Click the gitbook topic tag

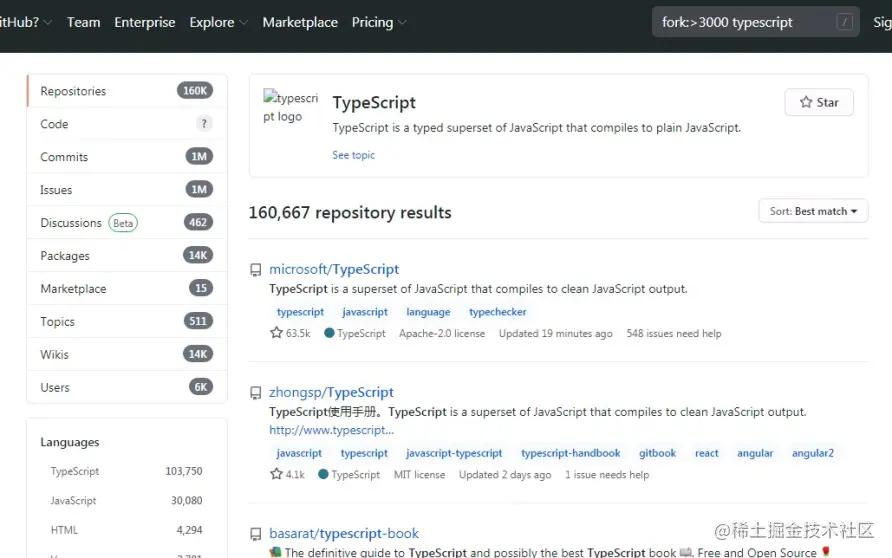(x=658, y=453)
